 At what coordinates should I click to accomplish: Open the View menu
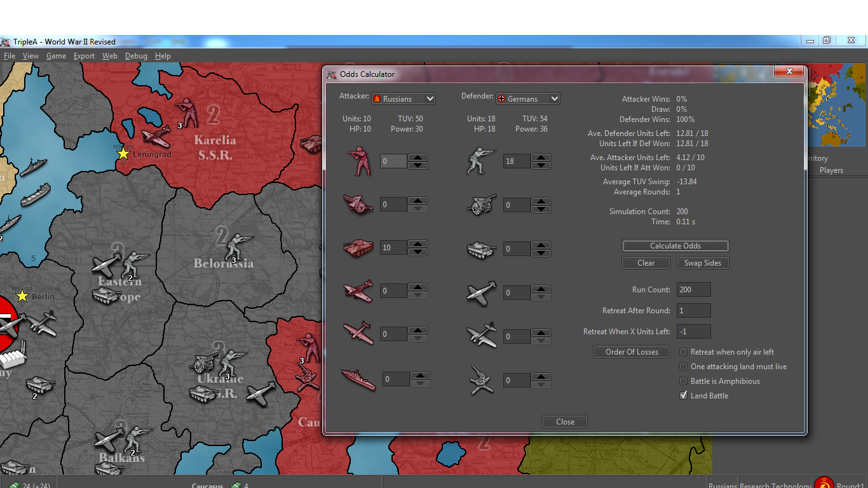click(31, 56)
